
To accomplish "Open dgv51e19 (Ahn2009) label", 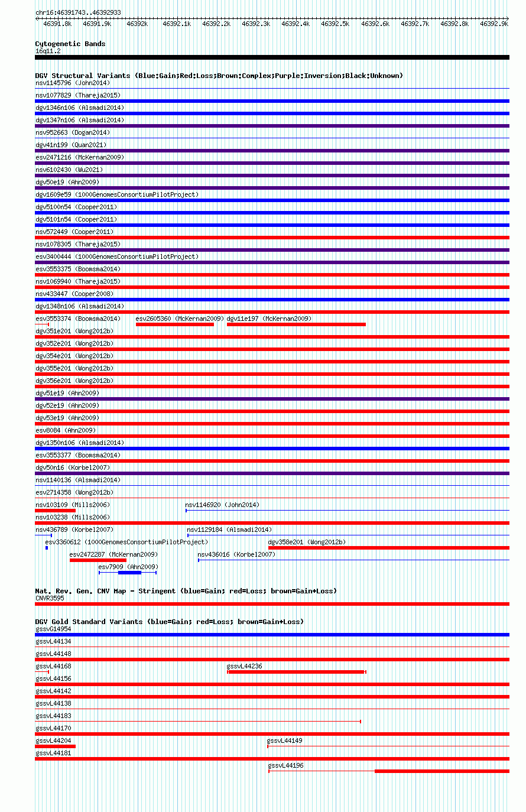I will coord(67,393).
